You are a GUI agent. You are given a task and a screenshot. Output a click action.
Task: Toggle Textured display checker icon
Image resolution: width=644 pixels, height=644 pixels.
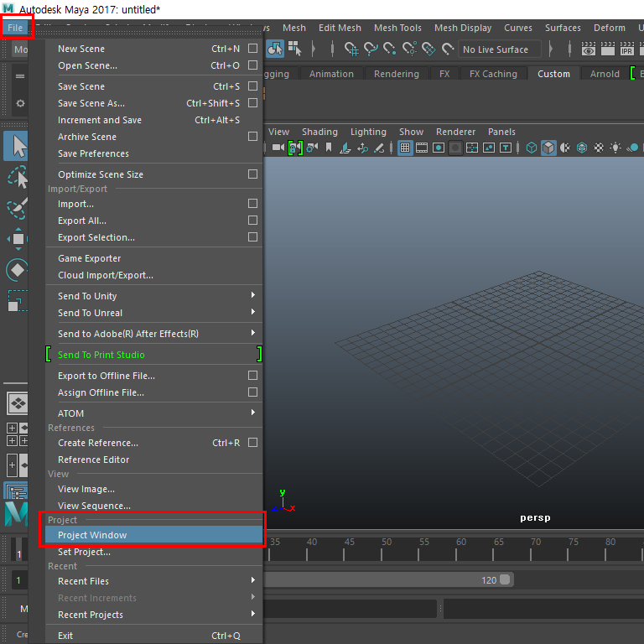599,148
